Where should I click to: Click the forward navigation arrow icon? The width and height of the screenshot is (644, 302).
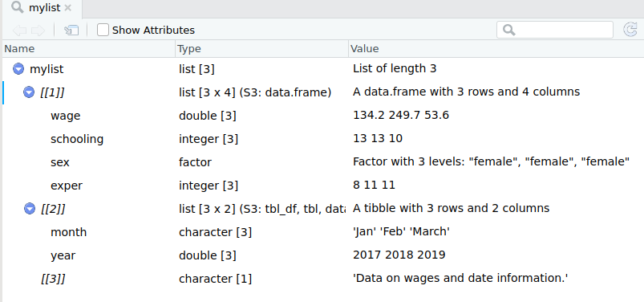[x=38, y=30]
